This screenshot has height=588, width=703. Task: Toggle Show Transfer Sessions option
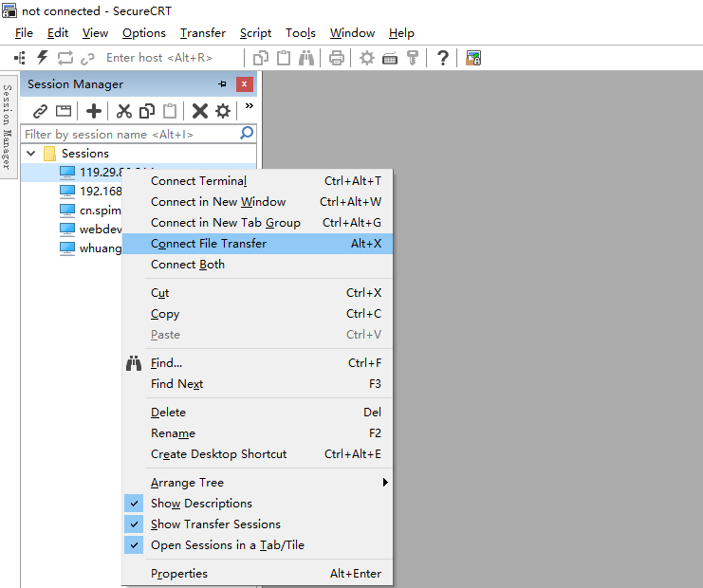(x=215, y=524)
